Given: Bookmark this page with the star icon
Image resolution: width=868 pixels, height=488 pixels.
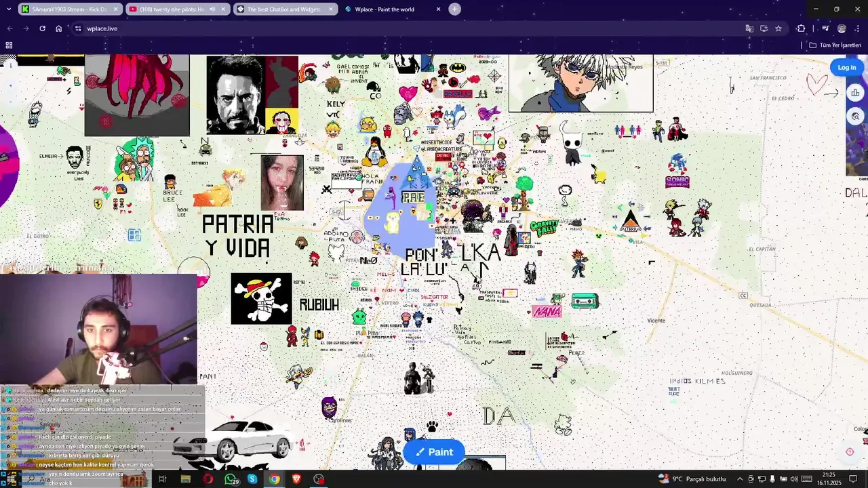Looking at the screenshot, I should point(778,28).
